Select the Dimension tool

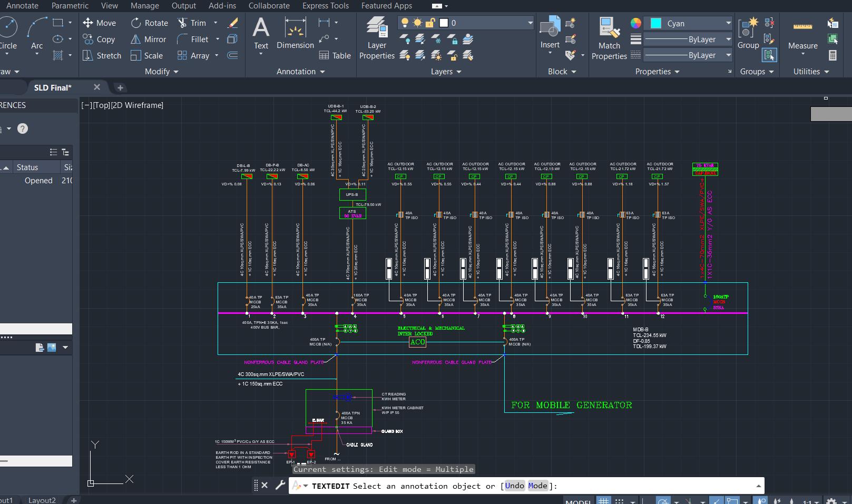pyautogui.click(x=295, y=33)
